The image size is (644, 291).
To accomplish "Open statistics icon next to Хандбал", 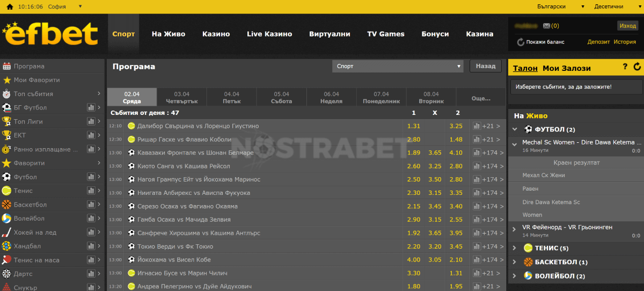I will click(91, 246).
